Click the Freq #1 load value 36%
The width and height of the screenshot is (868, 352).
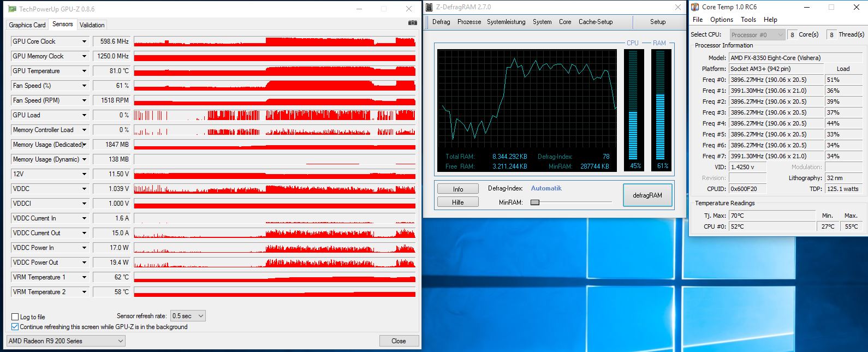click(x=843, y=91)
